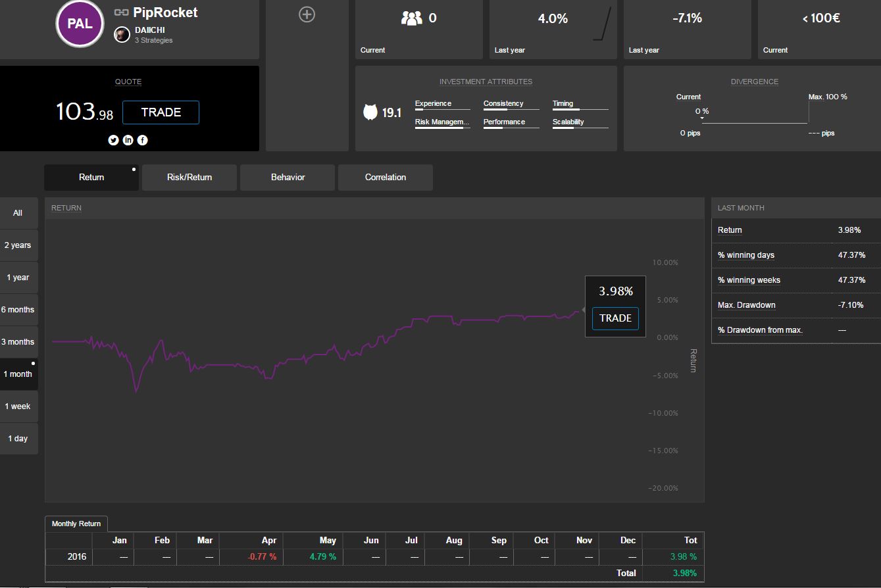
Task: Click the chain link icon beside PipRocket
Action: [x=121, y=12]
